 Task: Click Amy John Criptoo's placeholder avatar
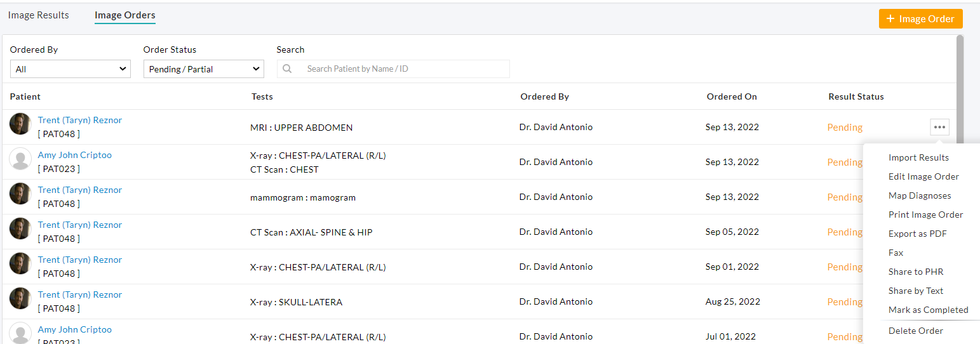coord(20,159)
